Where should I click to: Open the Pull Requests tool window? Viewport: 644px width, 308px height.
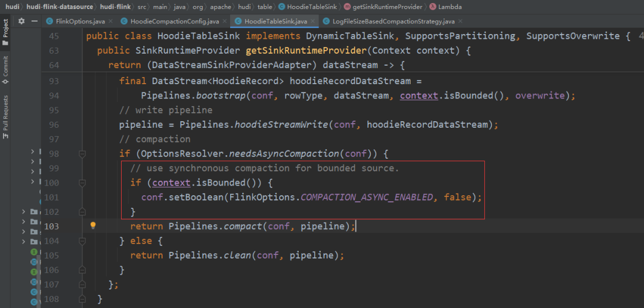pos(5,116)
